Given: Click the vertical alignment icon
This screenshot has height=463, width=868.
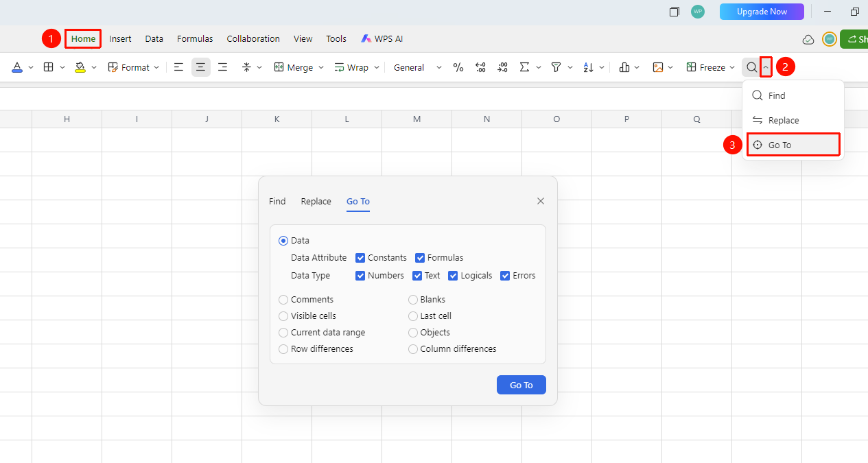Looking at the screenshot, I should (247, 67).
